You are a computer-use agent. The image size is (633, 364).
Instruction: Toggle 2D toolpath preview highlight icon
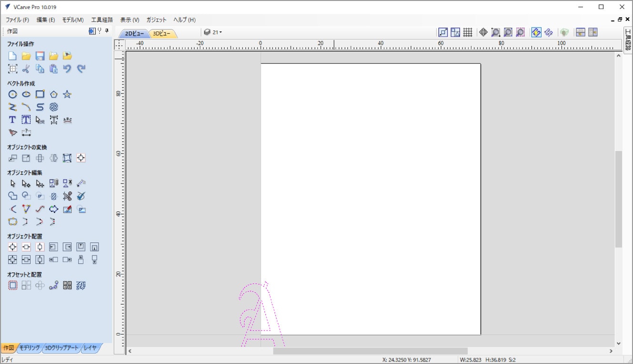pos(536,32)
